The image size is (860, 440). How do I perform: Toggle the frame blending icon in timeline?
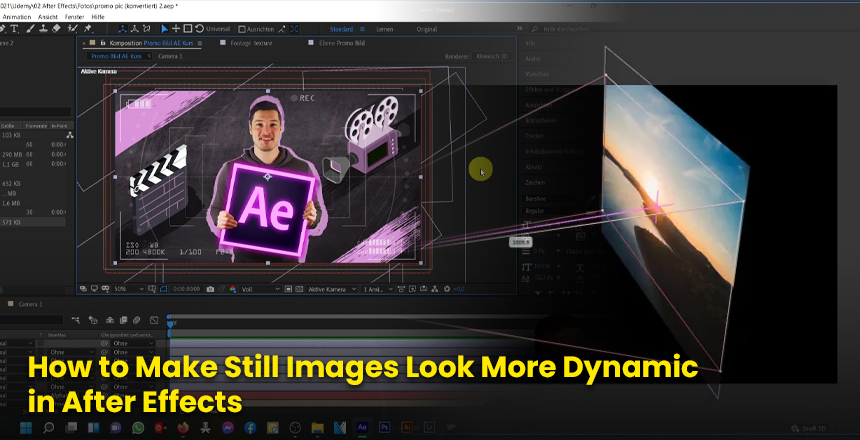123,319
